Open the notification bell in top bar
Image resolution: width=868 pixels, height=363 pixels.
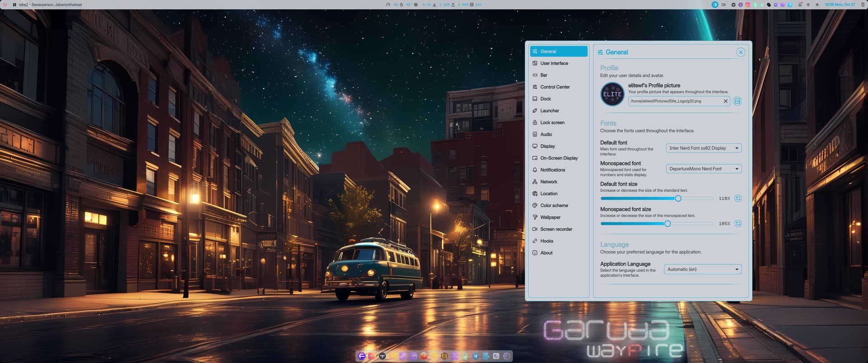(800, 5)
